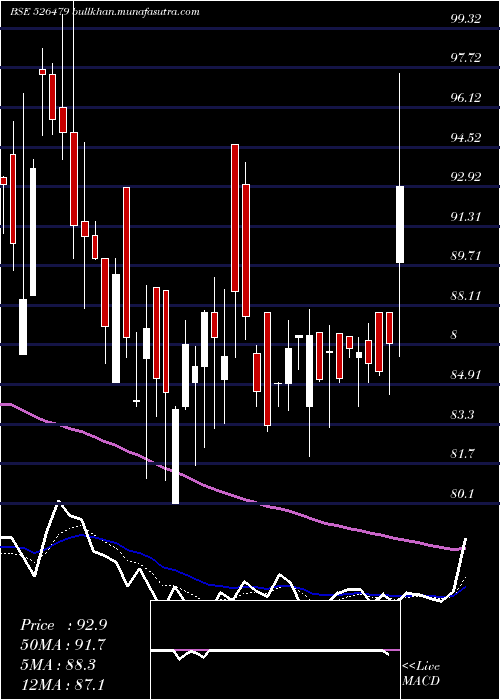Click the 89.71 price axis label
Viewport: 500px width, 700px height.
pyautogui.click(x=466, y=256)
